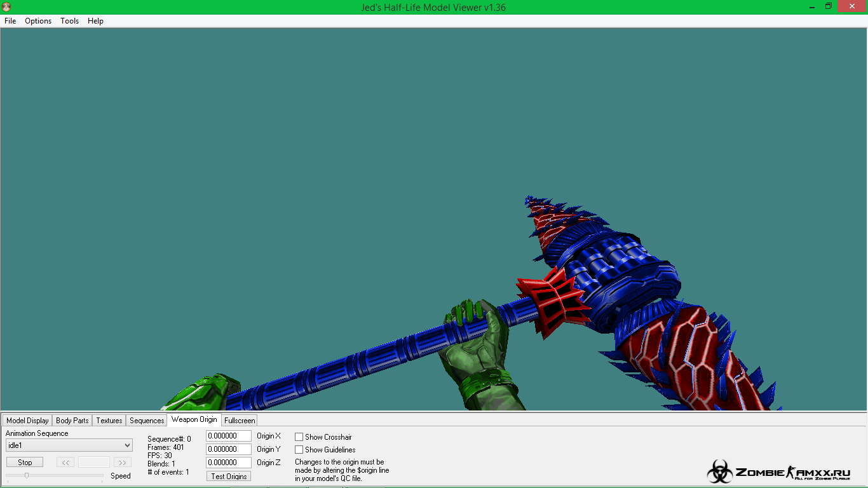Click the Blends: 1 info text
Image resolution: width=868 pixels, height=488 pixels.
click(x=161, y=464)
